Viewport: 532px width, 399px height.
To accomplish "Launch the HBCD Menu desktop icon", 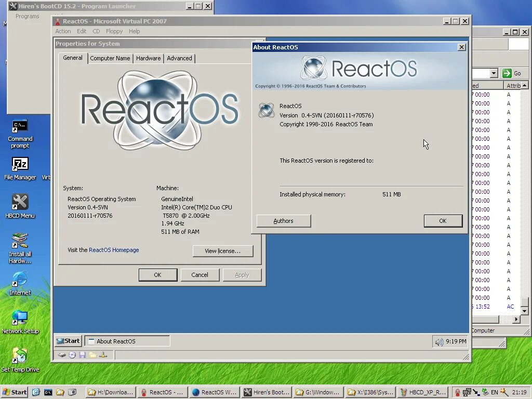I will pyautogui.click(x=20, y=206).
